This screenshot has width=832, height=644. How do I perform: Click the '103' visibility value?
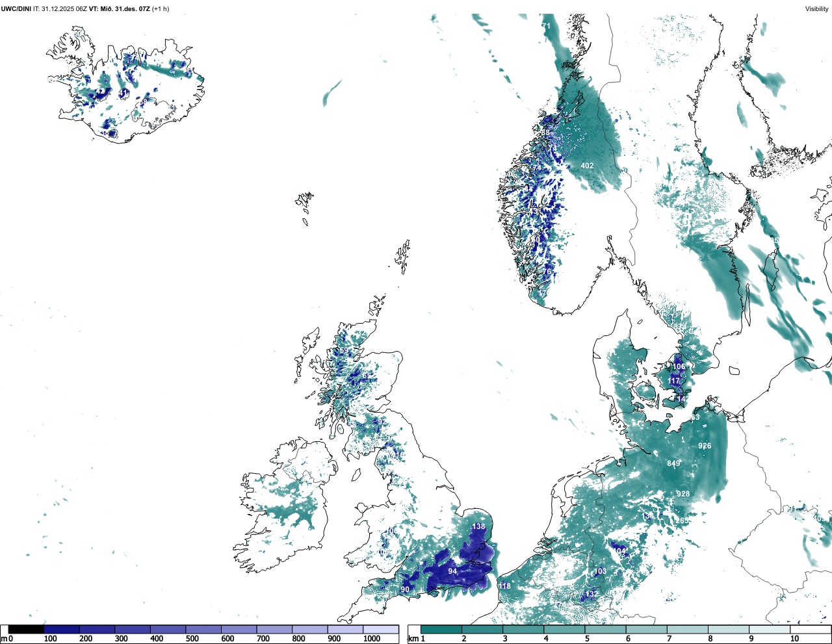click(600, 571)
